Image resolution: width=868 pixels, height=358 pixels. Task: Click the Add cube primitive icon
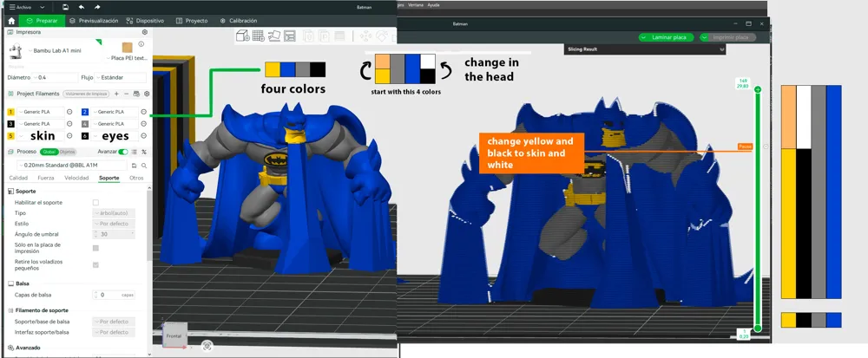[x=242, y=36]
